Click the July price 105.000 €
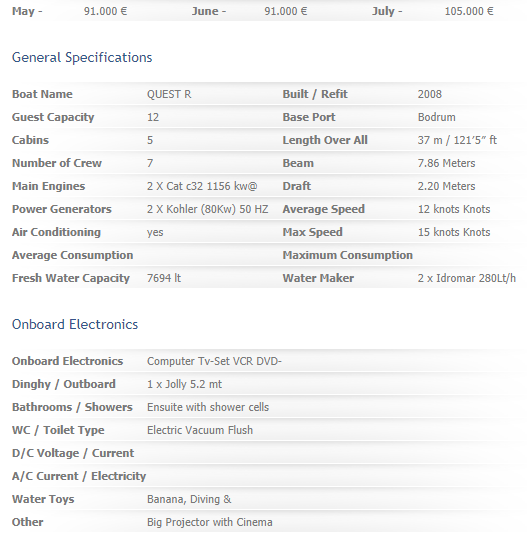The height and width of the screenshot is (541, 527). click(469, 11)
